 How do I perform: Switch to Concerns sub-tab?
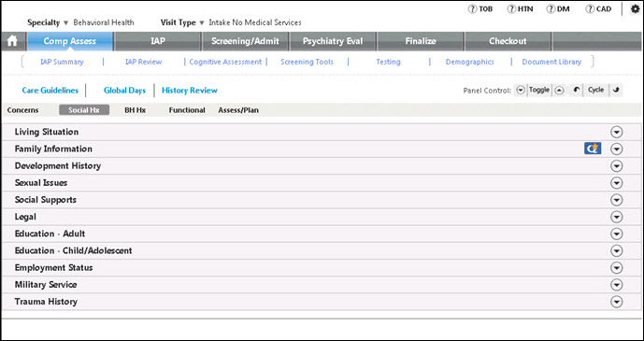[x=23, y=110]
